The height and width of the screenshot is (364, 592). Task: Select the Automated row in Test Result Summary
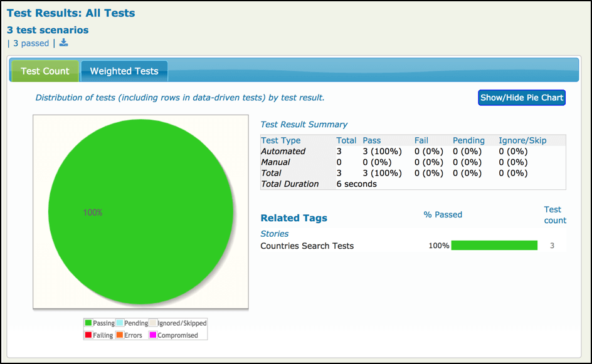(x=283, y=151)
